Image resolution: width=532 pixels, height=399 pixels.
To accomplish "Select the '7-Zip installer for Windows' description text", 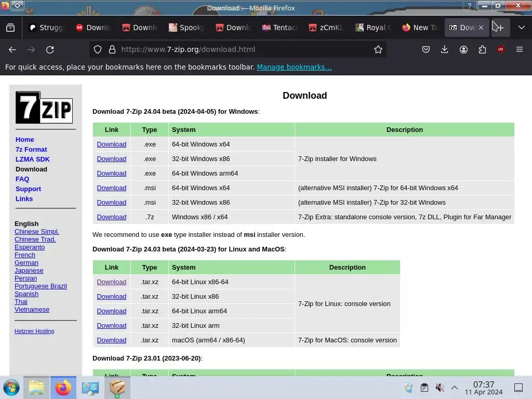I will [337, 159].
